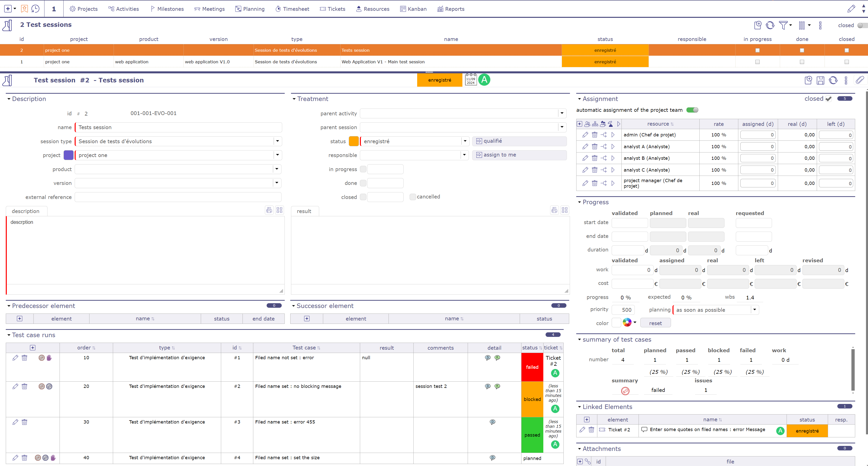This screenshot has width=868, height=466.
Task: Click the add new test case run icon
Action: pyautogui.click(x=33, y=347)
